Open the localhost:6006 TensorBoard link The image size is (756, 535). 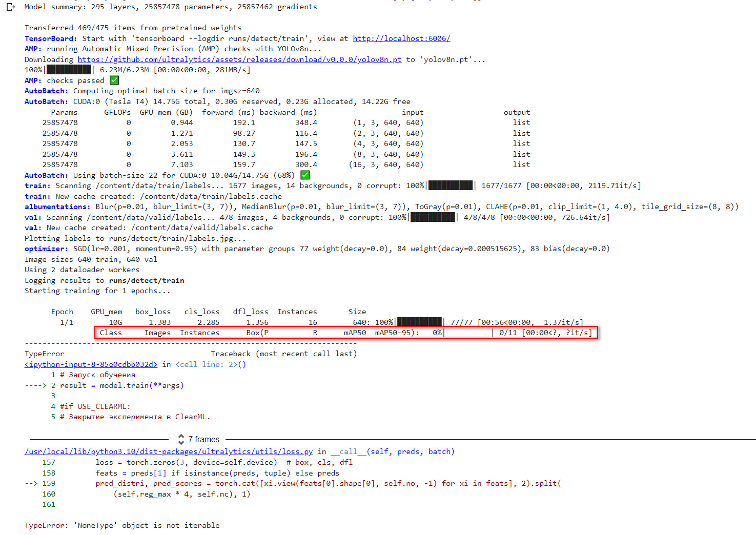401,38
